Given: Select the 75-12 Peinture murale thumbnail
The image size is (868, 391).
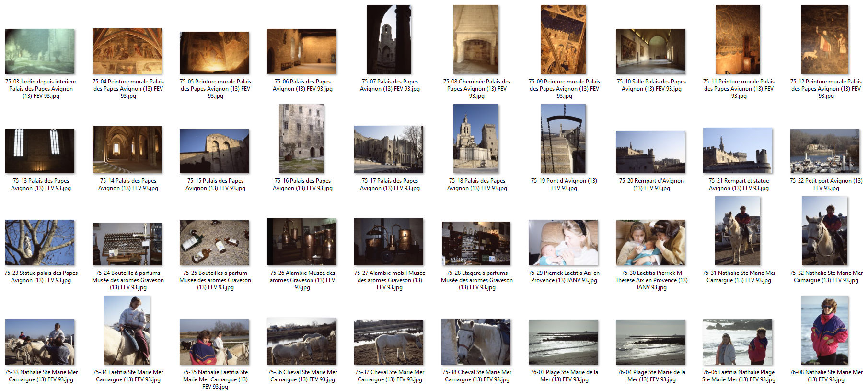Looking at the screenshot, I should (x=825, y=40).
